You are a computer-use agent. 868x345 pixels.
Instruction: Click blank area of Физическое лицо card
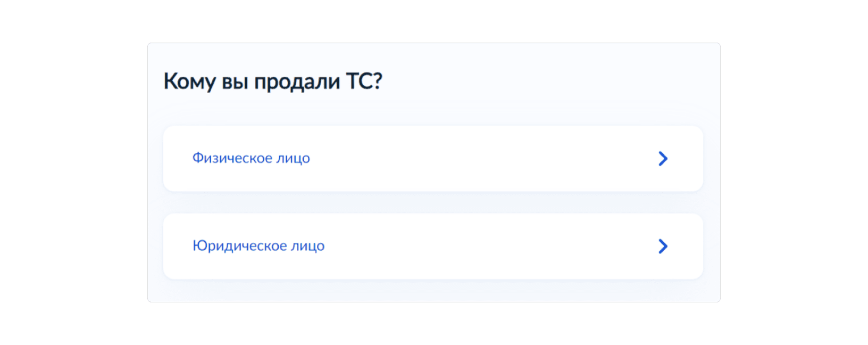479,159
